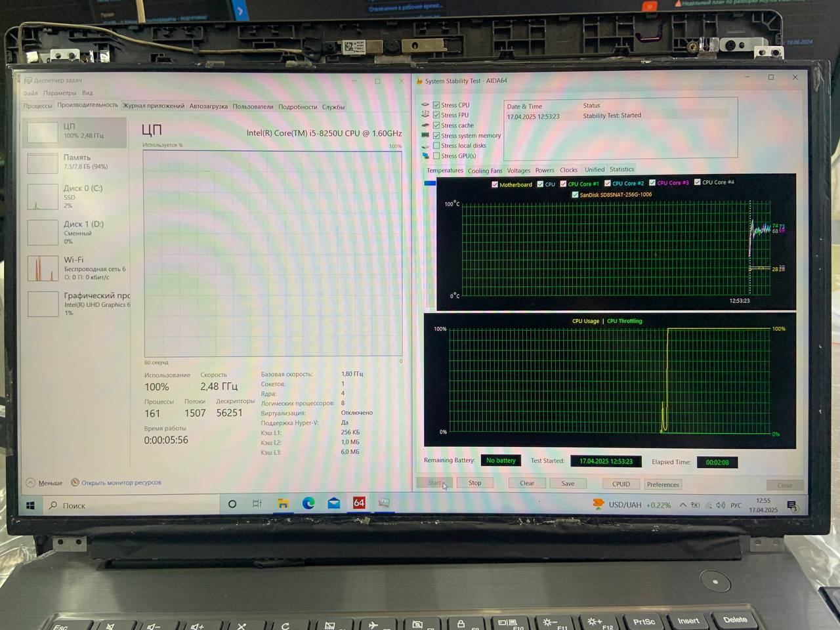
Task: Open File Explorer from the taskbar
Action: tap(283, 504)
